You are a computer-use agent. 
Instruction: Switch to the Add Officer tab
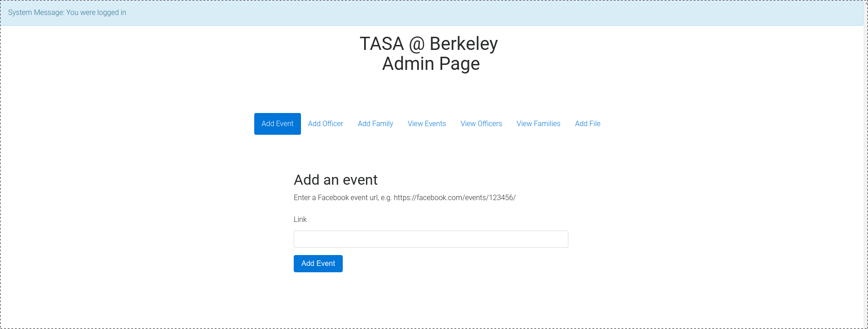(325, 124)
